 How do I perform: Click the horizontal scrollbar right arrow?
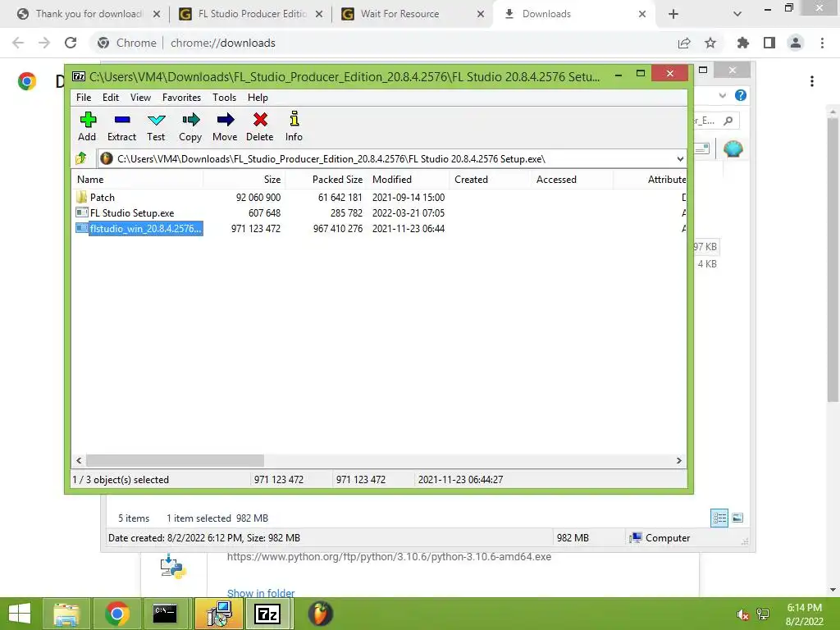pos(678,461)
